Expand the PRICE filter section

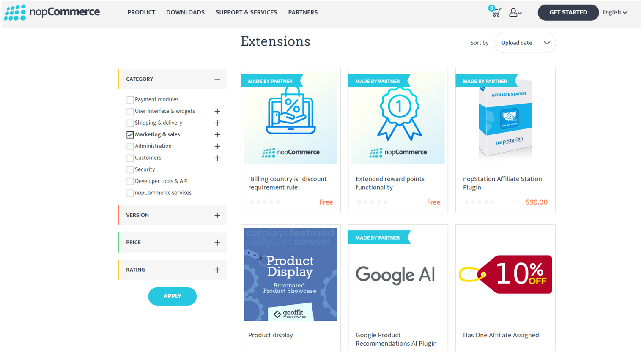pyautogui.click(x=217, y=243)
